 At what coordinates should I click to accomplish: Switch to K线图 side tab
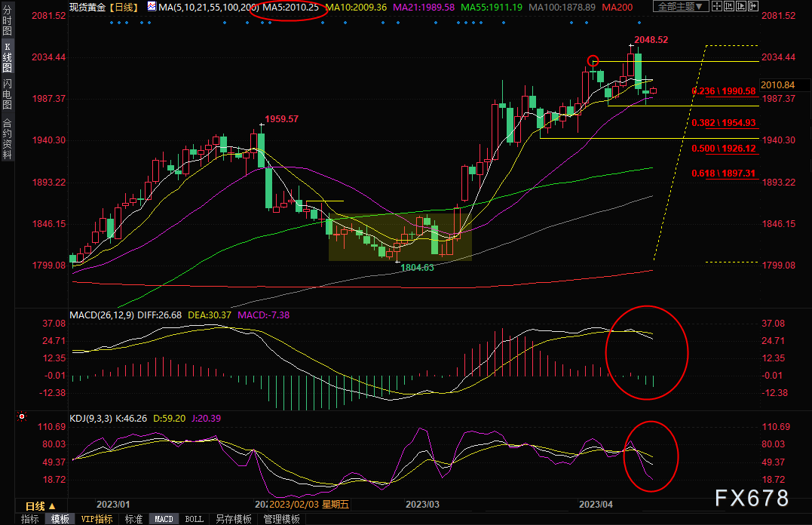tap(7, 57)
